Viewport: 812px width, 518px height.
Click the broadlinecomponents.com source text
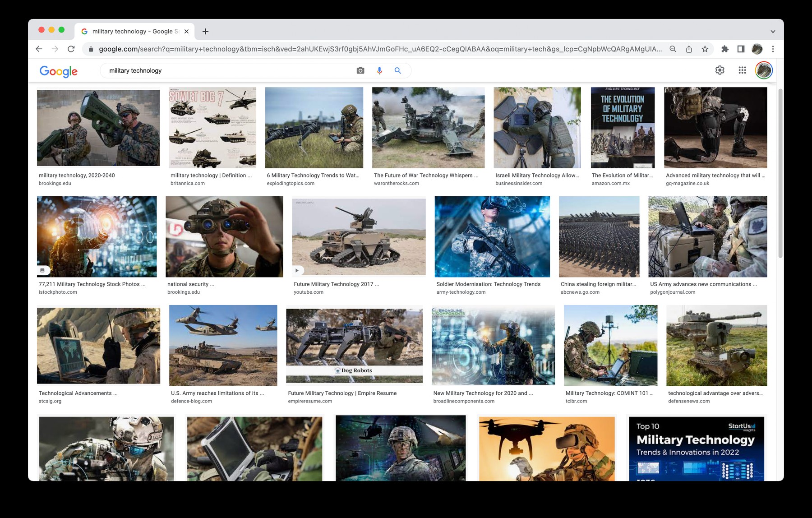point(464,401)
